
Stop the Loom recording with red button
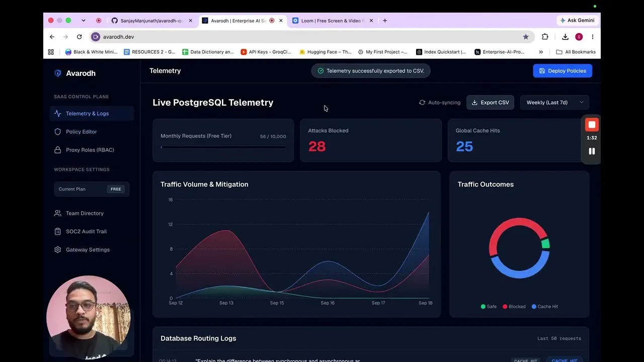pos(592,125)
